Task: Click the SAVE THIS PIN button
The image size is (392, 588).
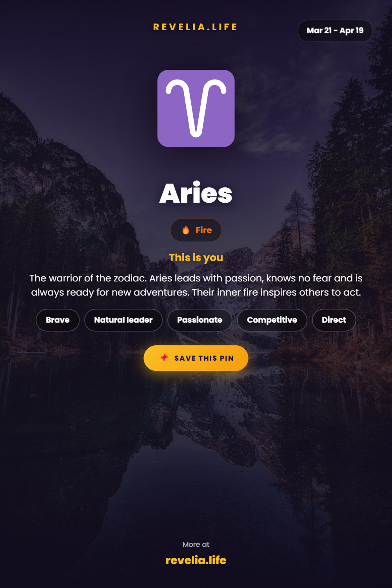Action: [196, 358]
